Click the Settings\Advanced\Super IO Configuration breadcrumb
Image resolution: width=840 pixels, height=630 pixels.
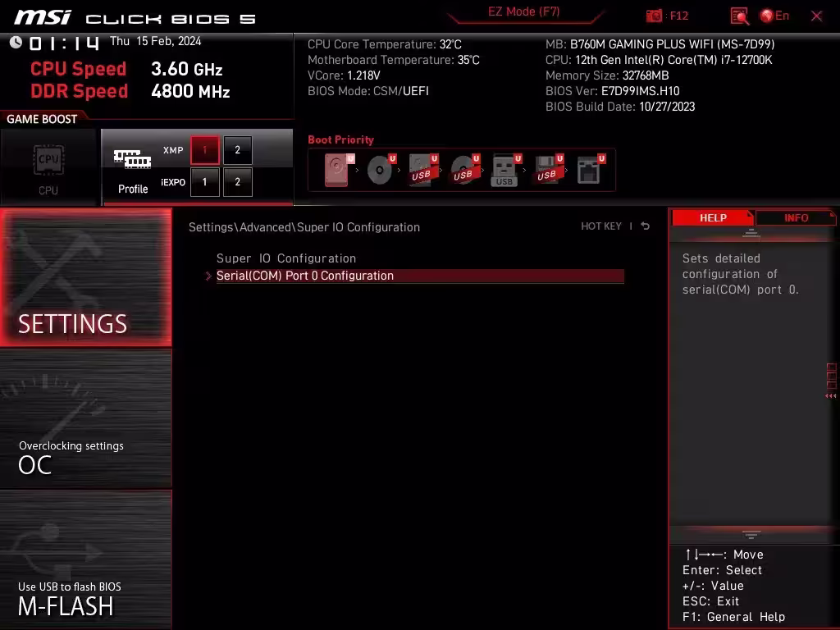[x=304, y=227]
